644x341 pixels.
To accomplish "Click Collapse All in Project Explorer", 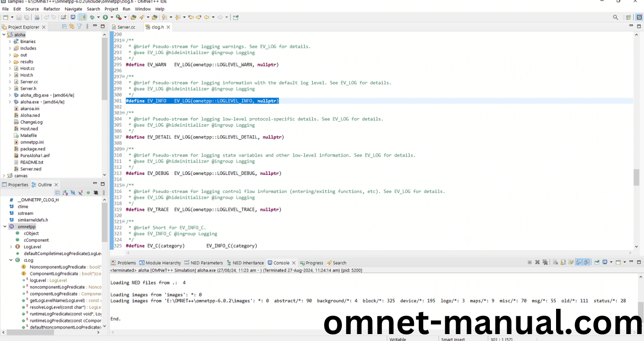I will tap(65, 27).
